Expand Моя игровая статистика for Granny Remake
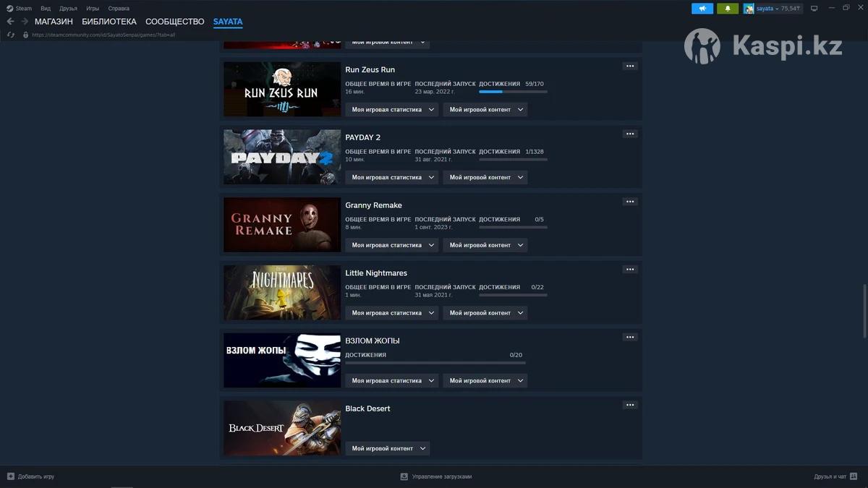This screenshot has height=488, width=868. coord(392,245)
